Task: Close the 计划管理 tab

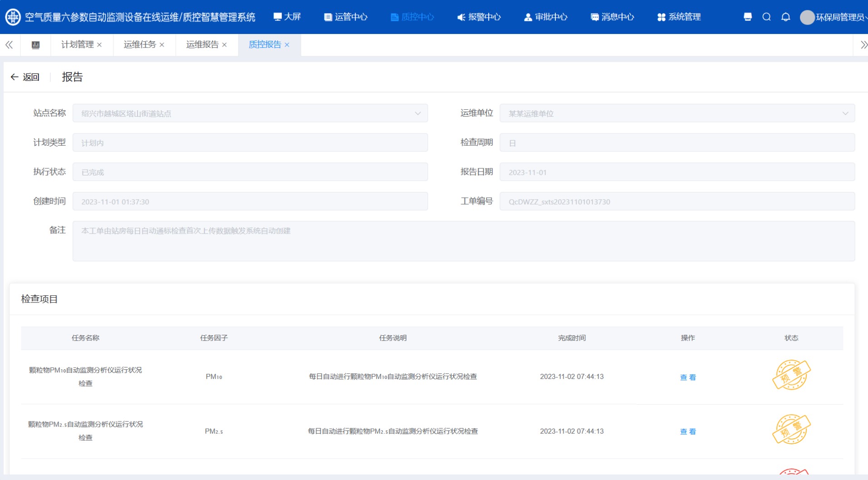Action: pyautogui.click(x=99, y=45)
